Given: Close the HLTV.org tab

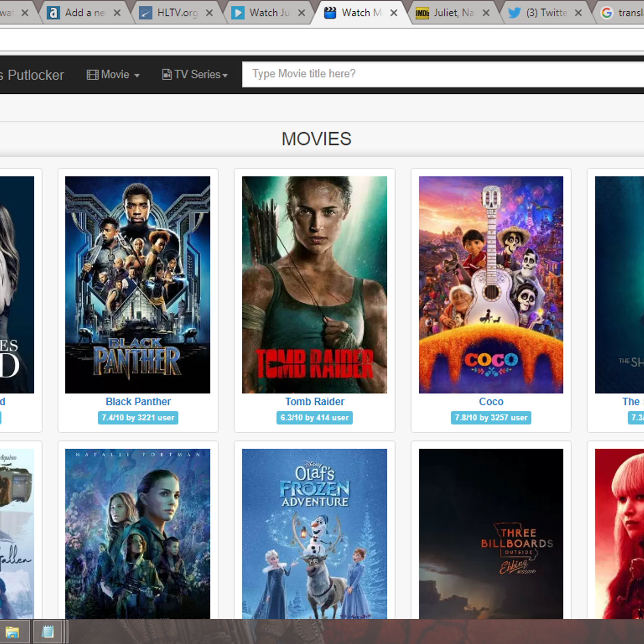Looking at the screenshot, I should click(209, 13).
